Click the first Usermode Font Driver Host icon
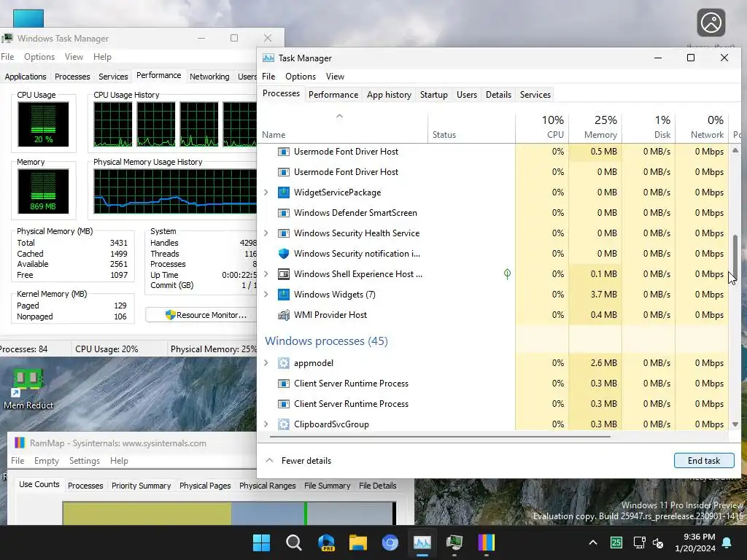 (x=284, y=152)
